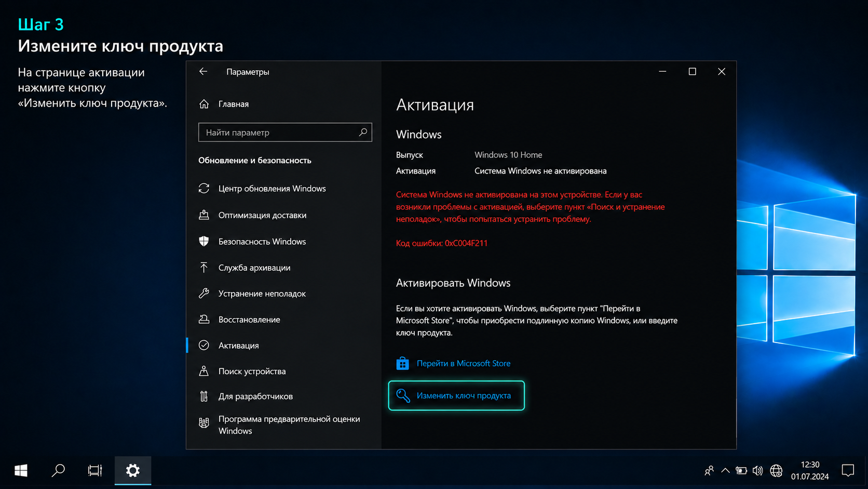Click the Settings gear taskbar icon
Image resolution: width=868 pixels, height=489 pixels.
pos(133,471)
